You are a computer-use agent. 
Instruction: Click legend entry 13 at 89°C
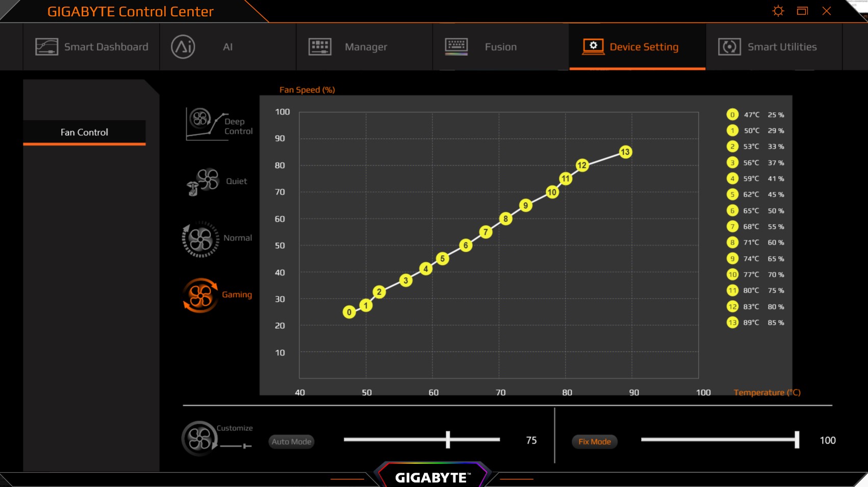pos(755,323)
